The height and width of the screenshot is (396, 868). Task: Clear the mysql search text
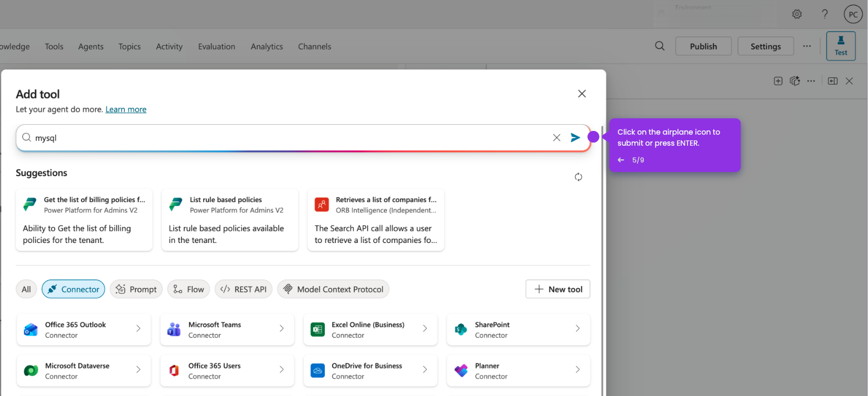(x=556, y=138)
